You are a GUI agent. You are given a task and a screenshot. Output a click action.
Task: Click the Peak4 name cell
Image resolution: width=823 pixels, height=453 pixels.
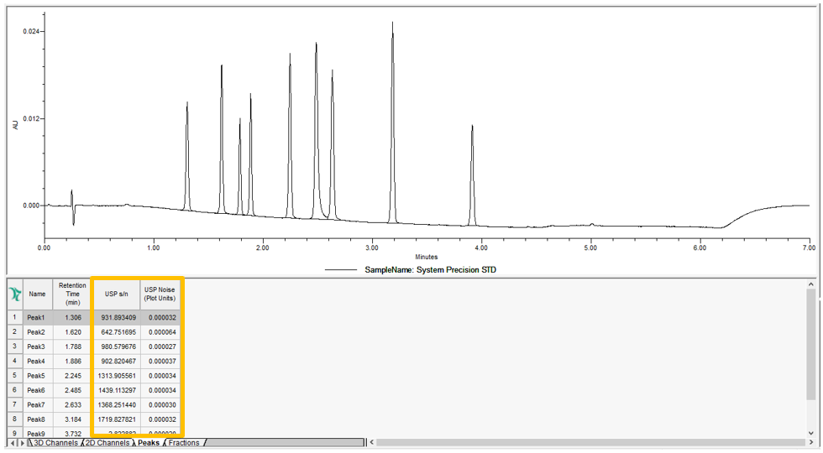click(37, 361)
